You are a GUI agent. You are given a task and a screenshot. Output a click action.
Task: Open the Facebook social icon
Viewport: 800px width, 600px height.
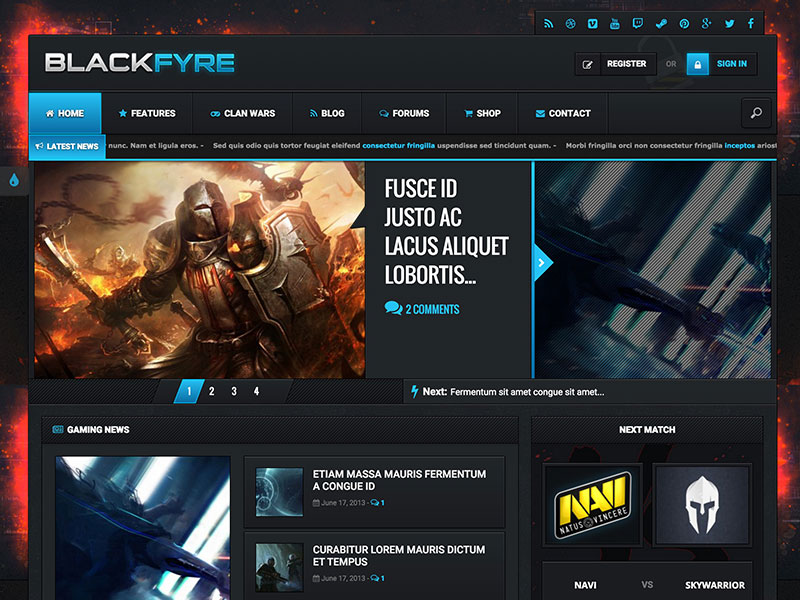click(x=751, y=21)
